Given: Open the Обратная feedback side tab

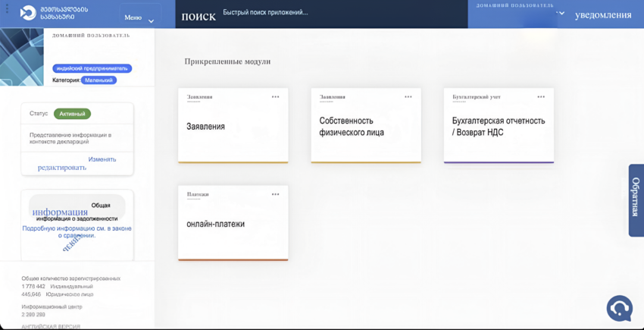Looking at the screenshot, I should tap(636, 200).
